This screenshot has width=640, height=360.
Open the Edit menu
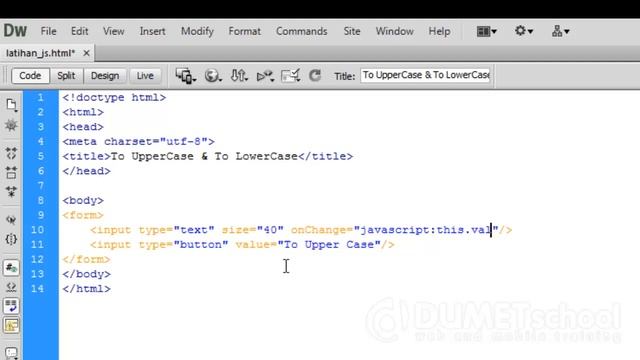point(79,31)
